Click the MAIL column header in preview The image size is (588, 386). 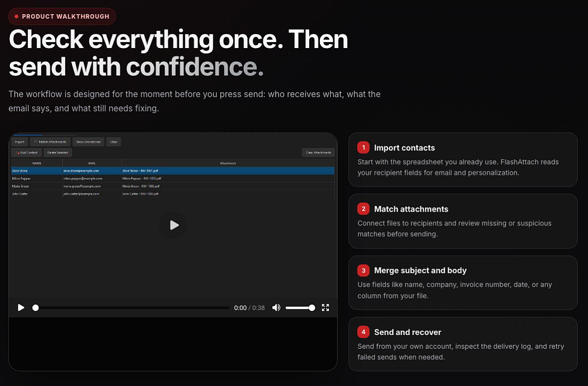coord(92,163)
